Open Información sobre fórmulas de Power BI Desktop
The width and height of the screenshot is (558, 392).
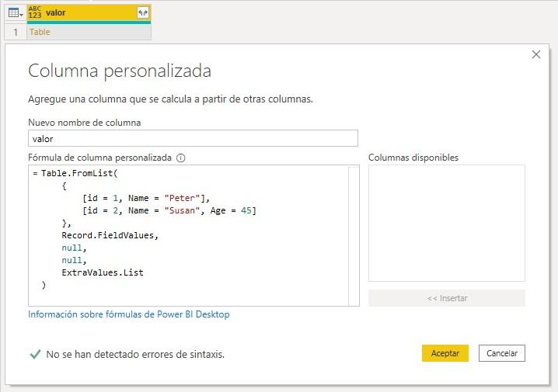click(129, 314)
